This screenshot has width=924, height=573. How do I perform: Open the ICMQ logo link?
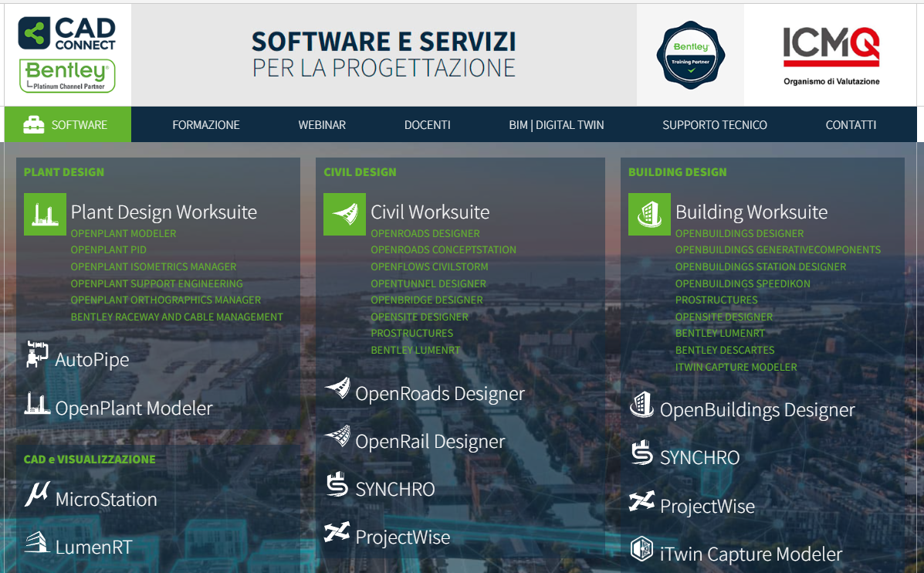(x=831, y=46)
